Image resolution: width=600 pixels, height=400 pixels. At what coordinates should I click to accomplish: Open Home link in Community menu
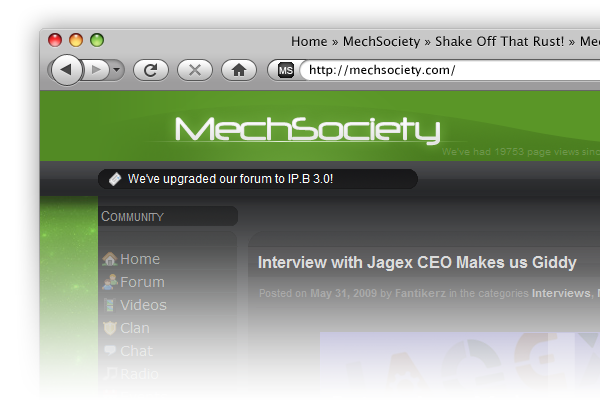(x=140, y=259)
